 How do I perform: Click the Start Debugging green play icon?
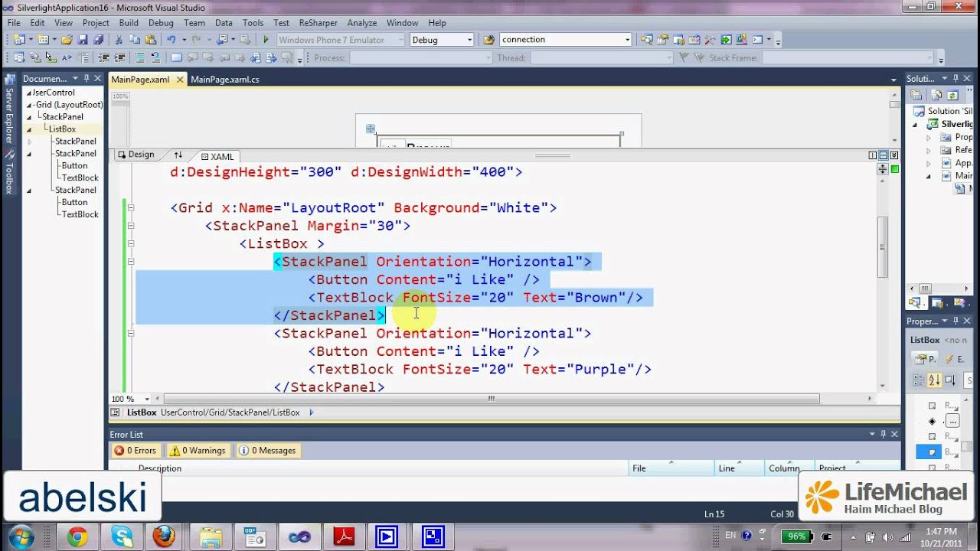click(266, 40)
